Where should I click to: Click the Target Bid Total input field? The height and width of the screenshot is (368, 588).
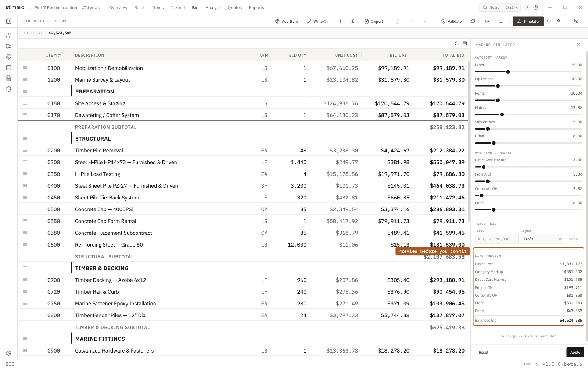496,239
